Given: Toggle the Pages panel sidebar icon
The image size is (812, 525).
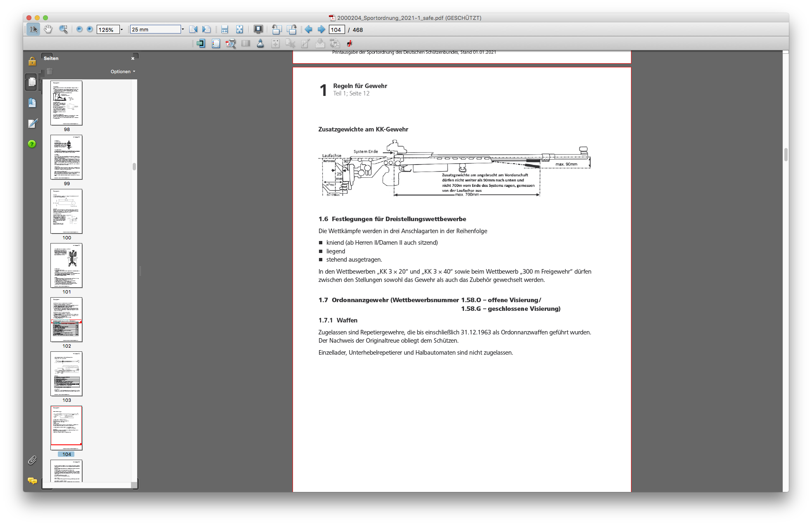Looking at the screenshot, I should click(32, 82).
